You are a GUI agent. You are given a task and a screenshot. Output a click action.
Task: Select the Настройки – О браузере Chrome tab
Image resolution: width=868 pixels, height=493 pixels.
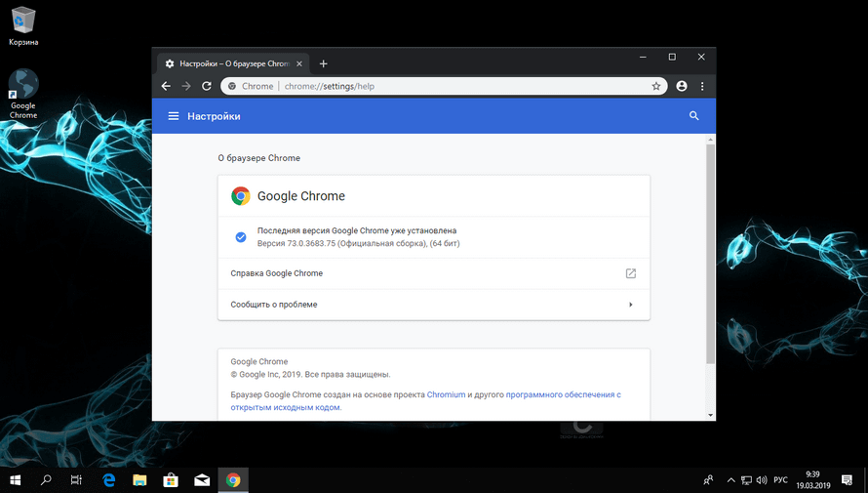(232, 63)
